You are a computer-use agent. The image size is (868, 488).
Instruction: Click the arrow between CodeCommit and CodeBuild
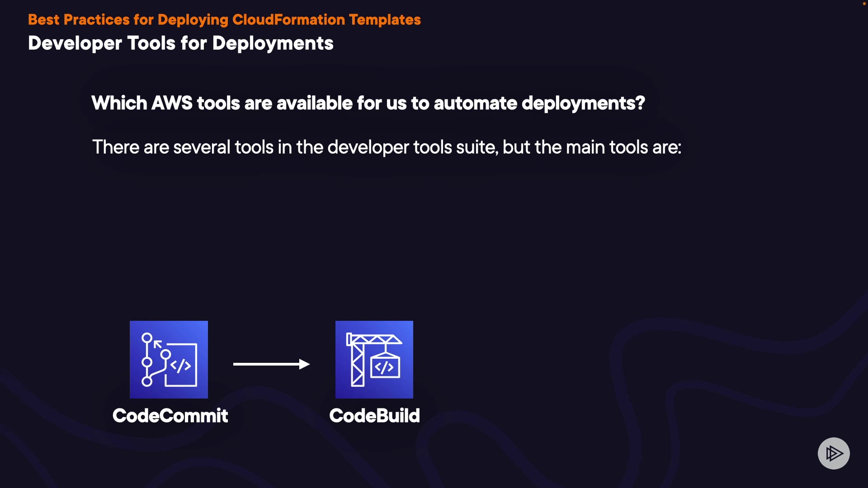(267, 364)
